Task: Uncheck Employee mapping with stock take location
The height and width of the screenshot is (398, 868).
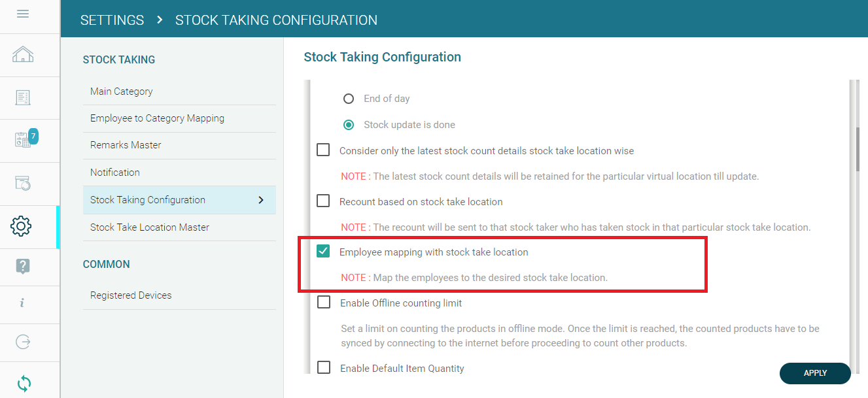Action: [323, 252]
